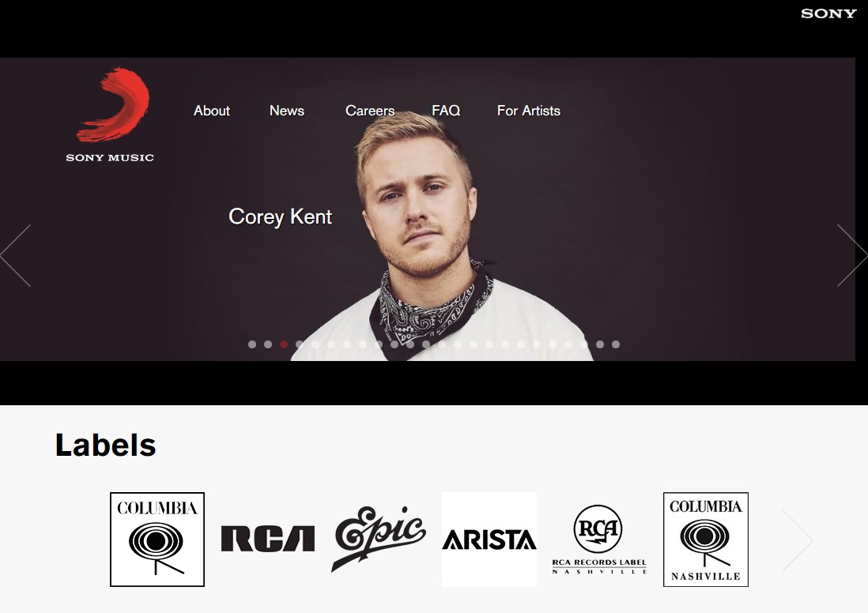Viewport: 868px width, 613px height.
Task: Open the For Artists link
Action: 529,111
